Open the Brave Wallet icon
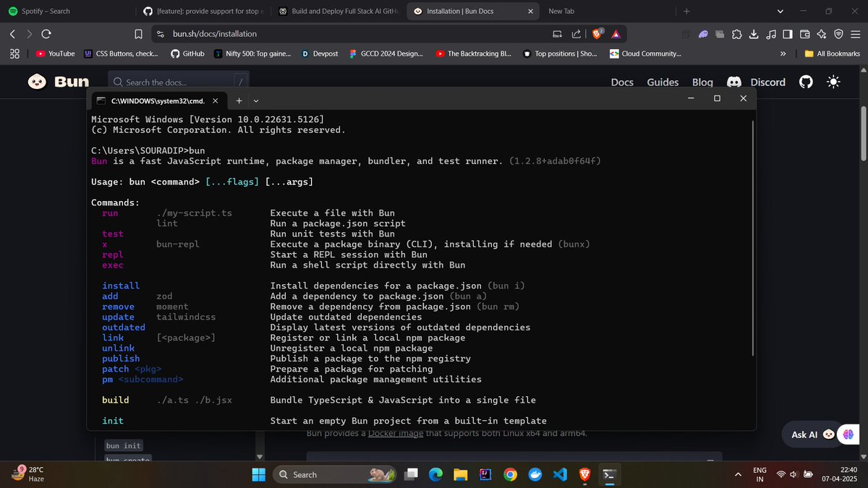This screenshot has height=488, width=868. tap(804, 33)
